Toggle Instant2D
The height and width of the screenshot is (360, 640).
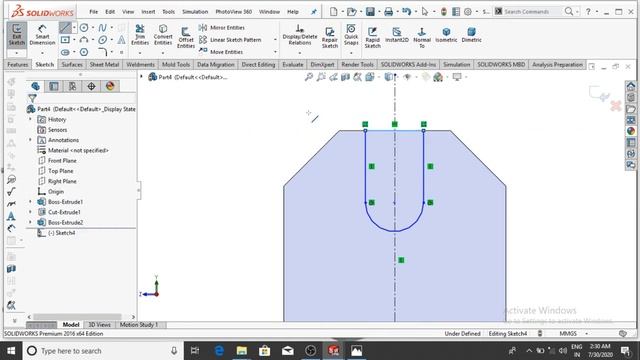[397, 35]
